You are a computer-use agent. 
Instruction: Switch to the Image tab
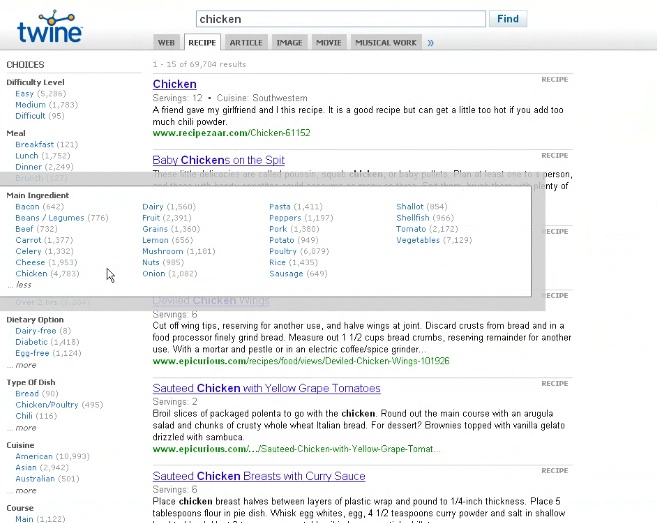[x=289, y=43]
